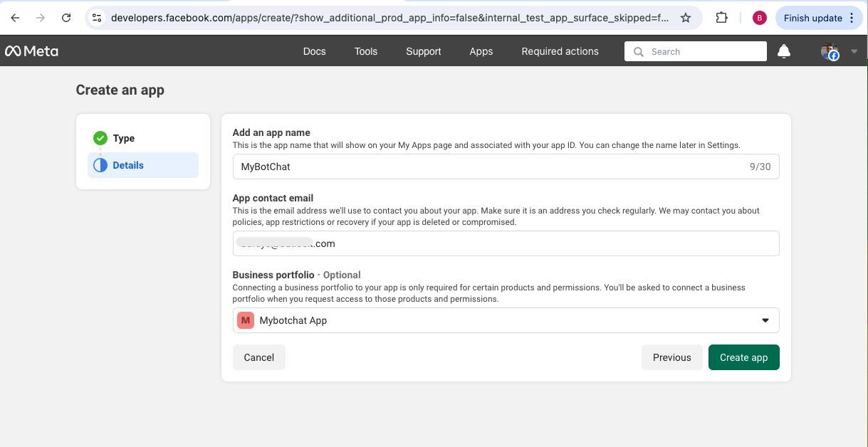The image size is (868, 447).
Task: Select the Details step in sidebar
Action: coord(128,165)
